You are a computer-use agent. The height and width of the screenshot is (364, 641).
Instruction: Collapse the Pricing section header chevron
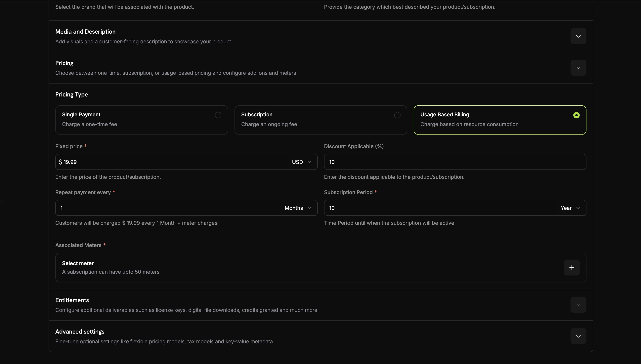pyautogui.click(x=578, y=67)
